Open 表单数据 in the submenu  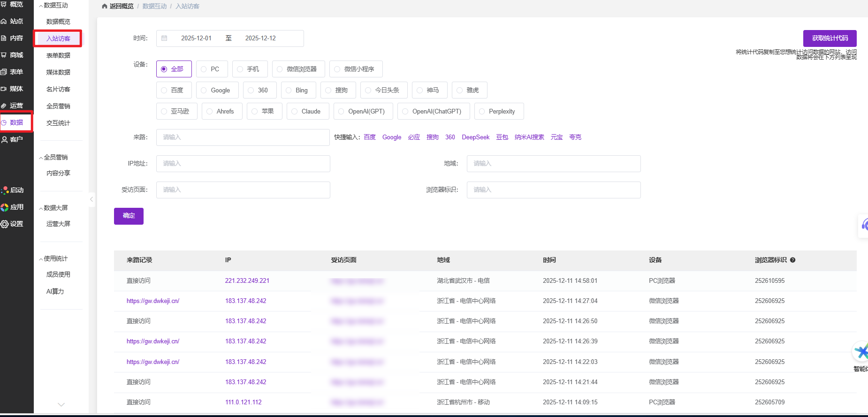pyautogui.click(x=58, y=55)
